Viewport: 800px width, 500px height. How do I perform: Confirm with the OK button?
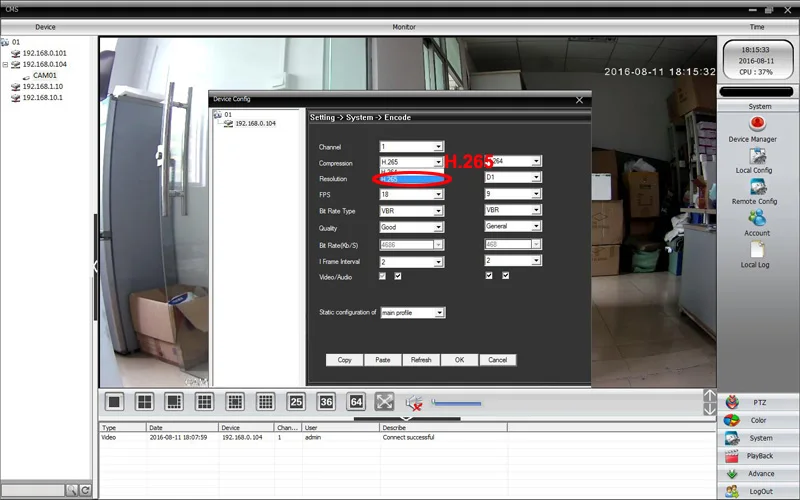(x=459, y=360)
